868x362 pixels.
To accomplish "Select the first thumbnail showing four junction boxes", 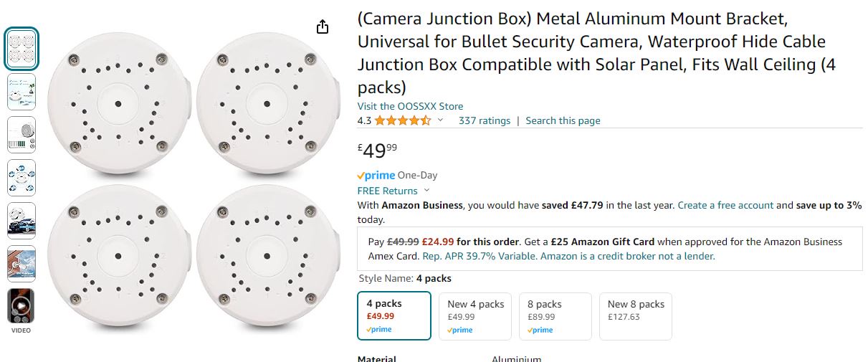I will [22, 49].
